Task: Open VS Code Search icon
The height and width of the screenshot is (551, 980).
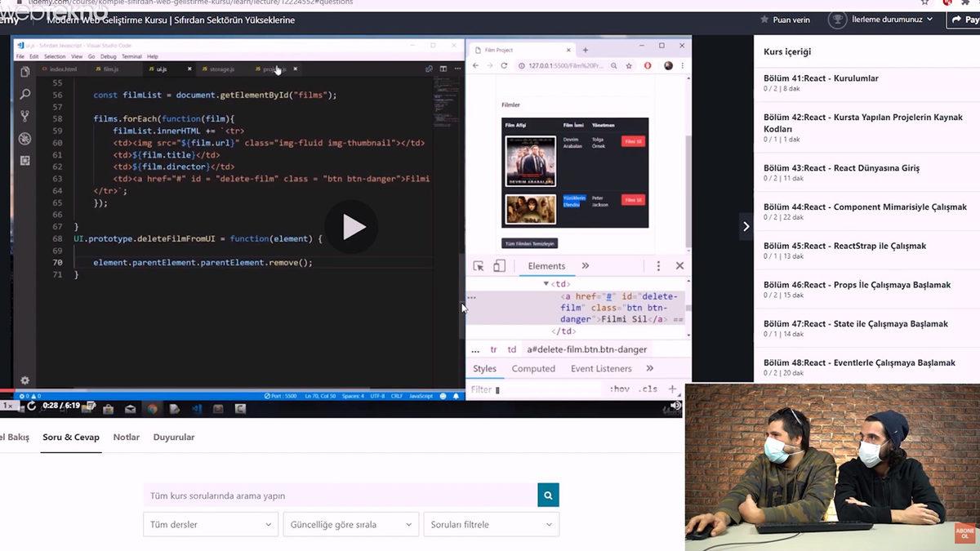Action: coord(24,94)
